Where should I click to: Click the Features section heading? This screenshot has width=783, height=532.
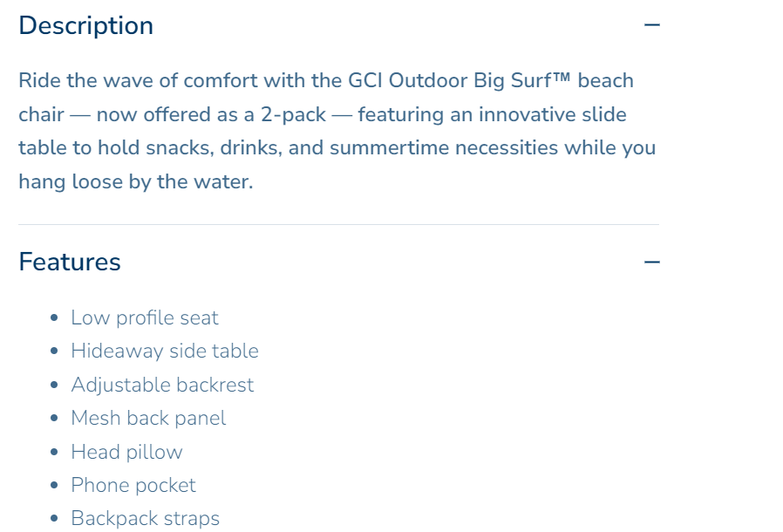[x=70, y=262]
